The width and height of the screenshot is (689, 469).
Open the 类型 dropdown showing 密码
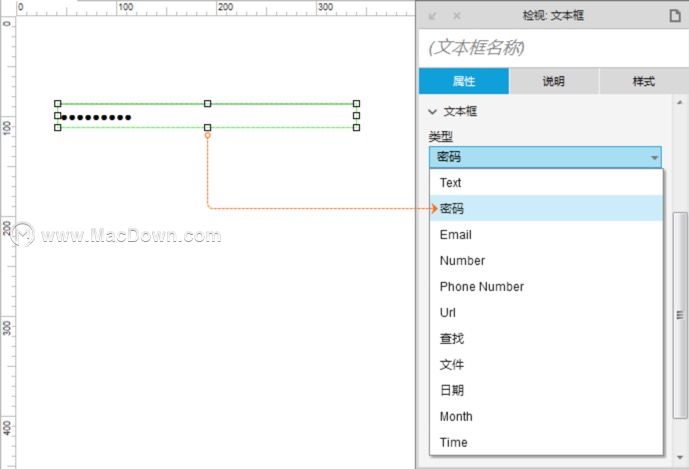(x=545, y=157)
